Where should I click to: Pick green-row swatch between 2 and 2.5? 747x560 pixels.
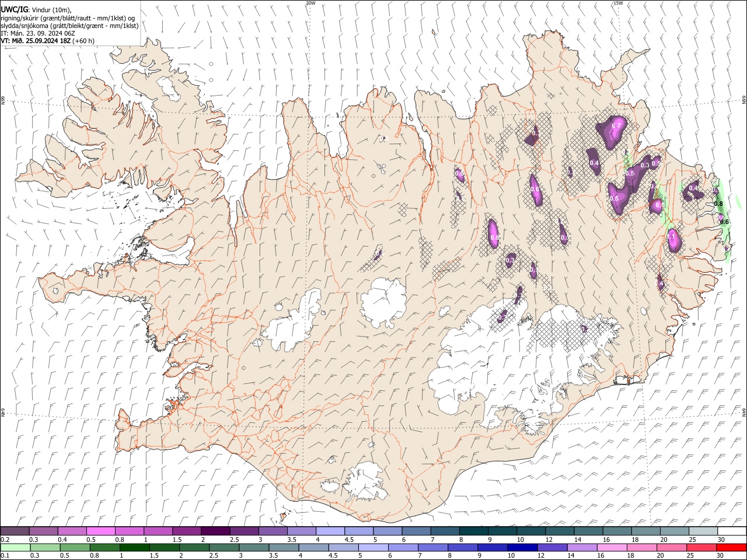(194, 547)
